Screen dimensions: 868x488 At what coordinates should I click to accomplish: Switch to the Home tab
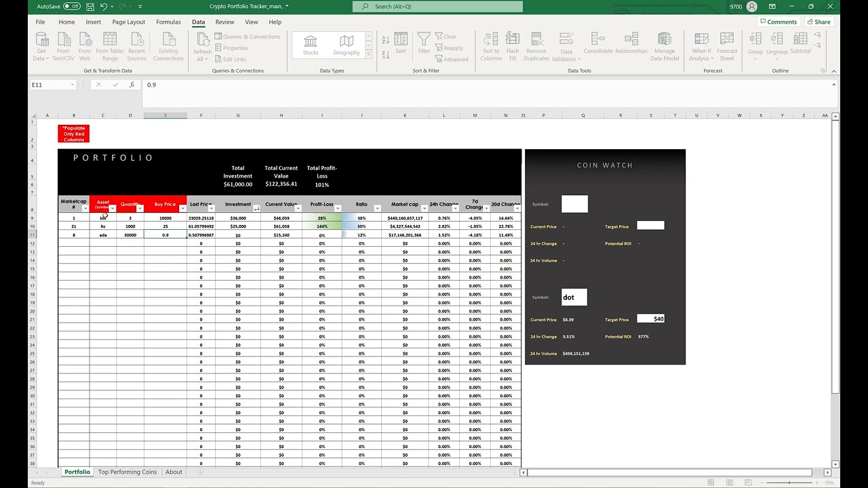tap(66, 22)
